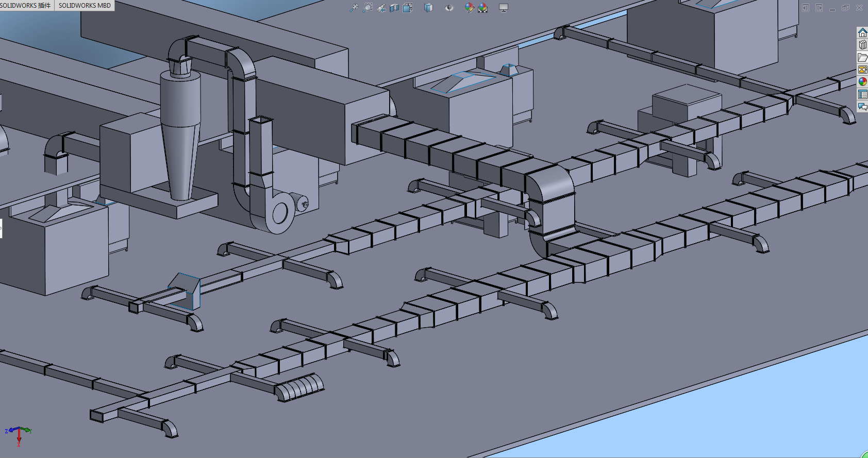The height and width of the screenshot is (458, 868).
Task: Open the View Orientation cube
Action: (407, 8)
